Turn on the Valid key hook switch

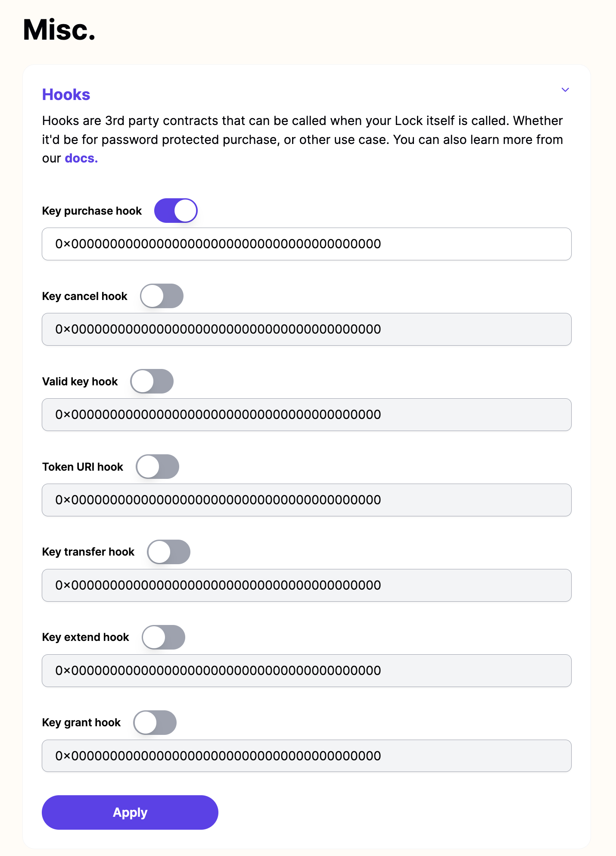coord(152,381)
